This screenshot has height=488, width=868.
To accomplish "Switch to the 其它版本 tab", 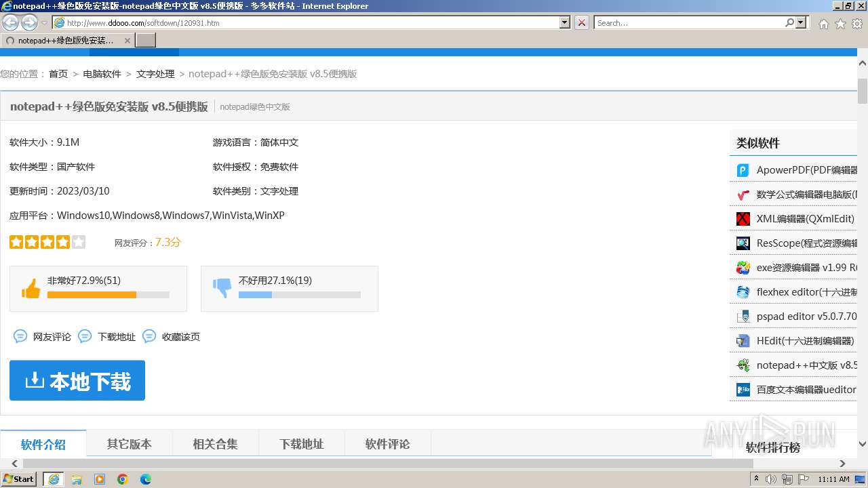I will pos(130,444).
